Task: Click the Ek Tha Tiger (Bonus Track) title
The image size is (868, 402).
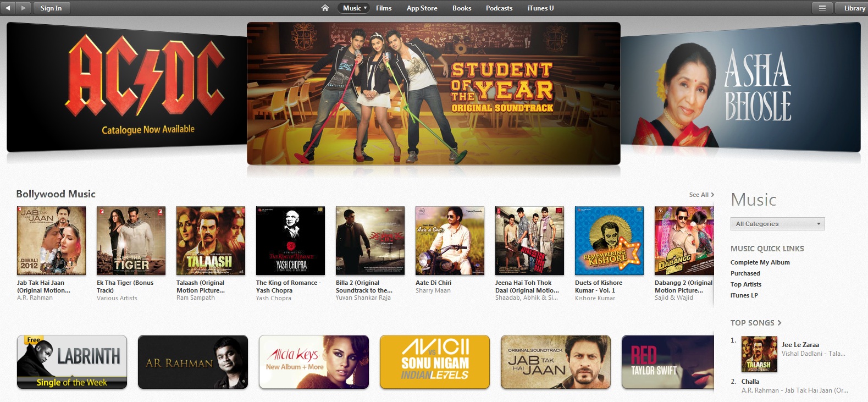Action: [x=125, y=287]
